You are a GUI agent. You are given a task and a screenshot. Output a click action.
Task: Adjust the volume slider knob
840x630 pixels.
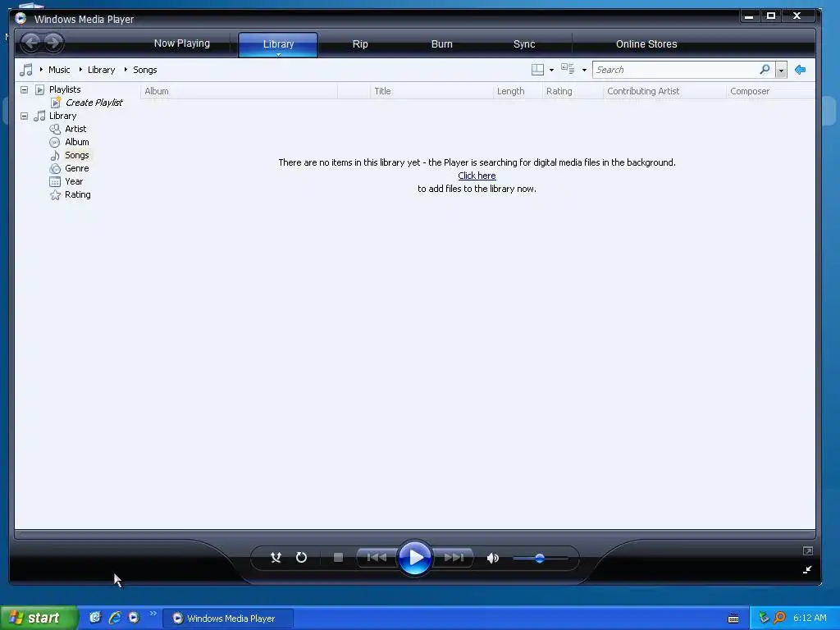(x=540, y=558)
